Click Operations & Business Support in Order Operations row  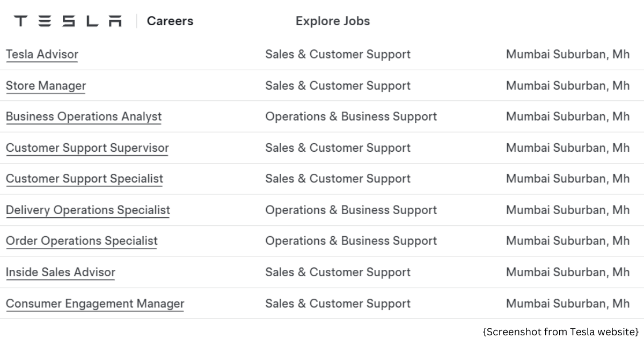[351, 241]
